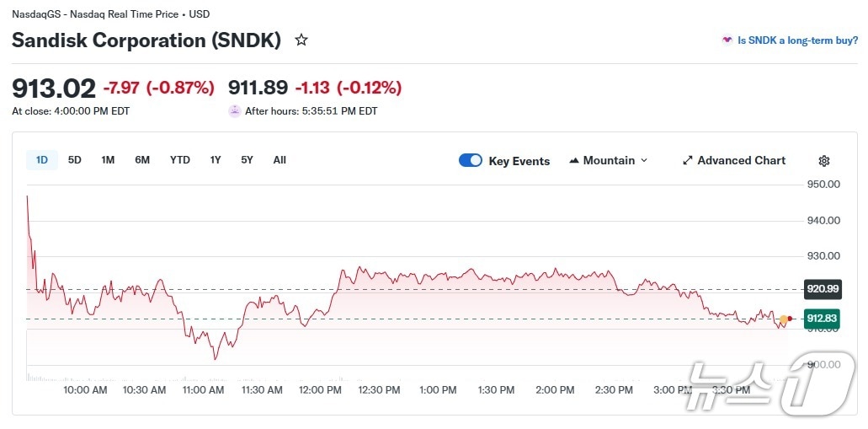Click the after hours moon icon
This screenshot has width=868, height=429.
[x=235, y=110]
